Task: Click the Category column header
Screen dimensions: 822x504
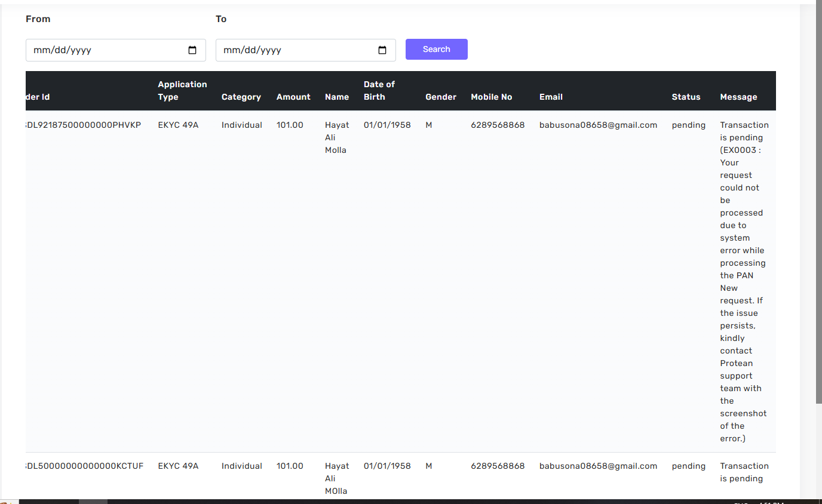Action: coord(241,97)
